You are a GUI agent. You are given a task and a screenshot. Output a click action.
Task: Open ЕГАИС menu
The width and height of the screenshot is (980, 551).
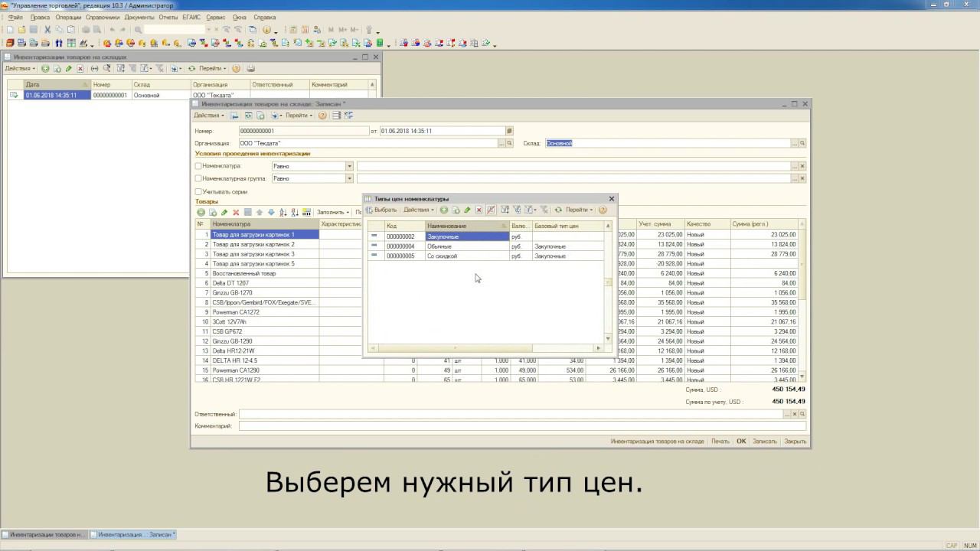coord(191,17)
